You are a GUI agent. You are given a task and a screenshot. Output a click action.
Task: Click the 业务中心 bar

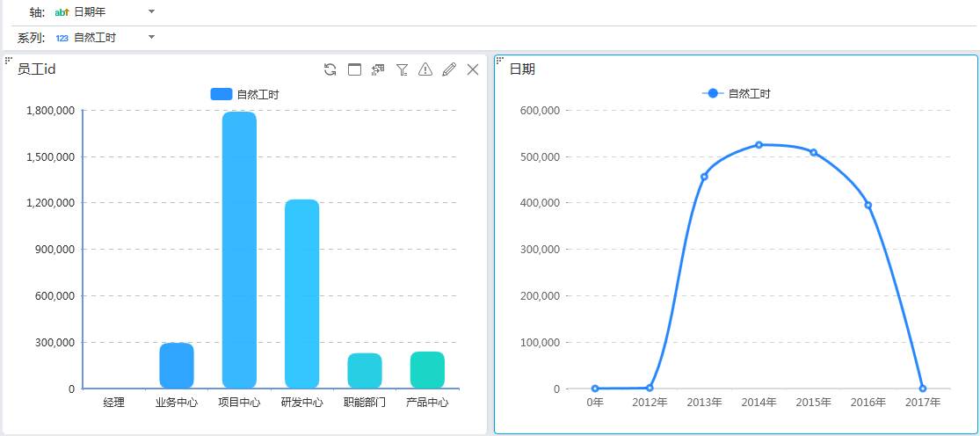(177, 366)
